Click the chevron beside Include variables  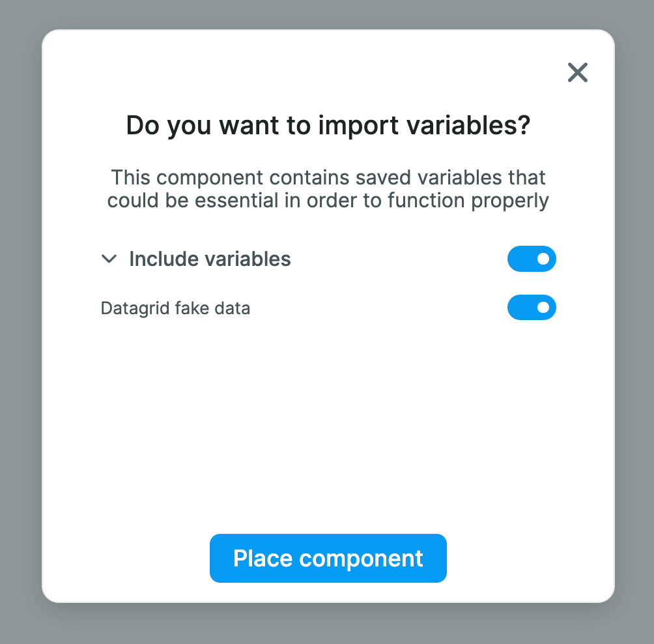point(109,259)
